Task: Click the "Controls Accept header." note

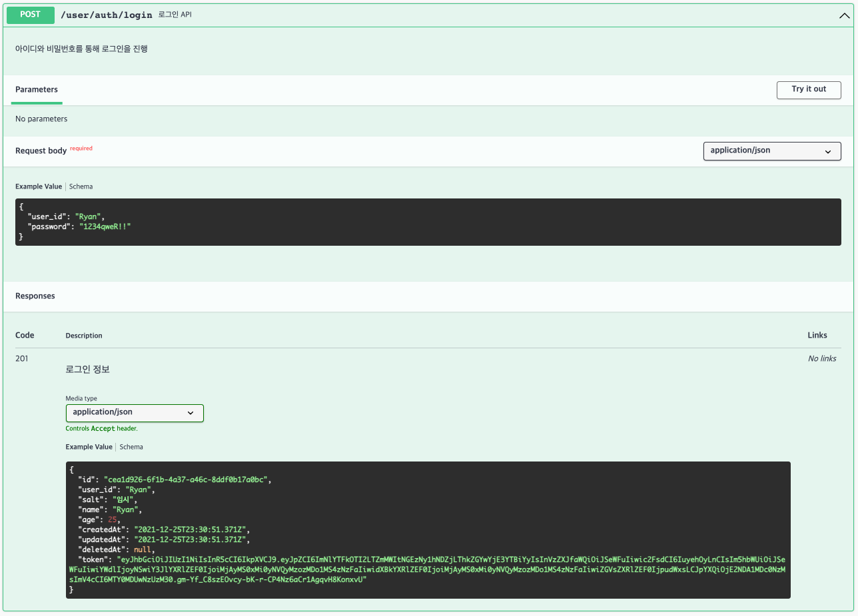Action: (102, 429)
